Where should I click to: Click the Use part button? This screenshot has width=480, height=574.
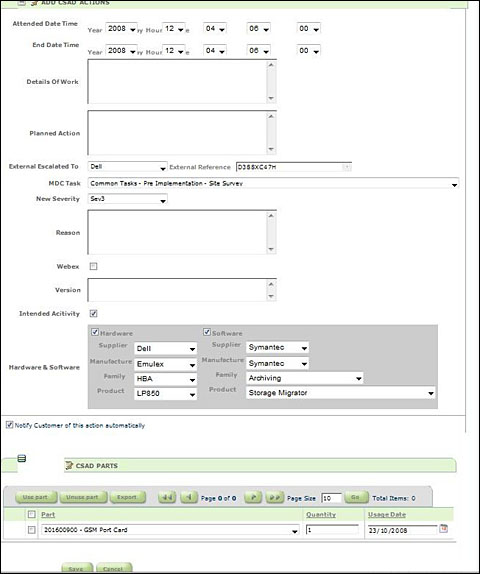click(36, 497)
